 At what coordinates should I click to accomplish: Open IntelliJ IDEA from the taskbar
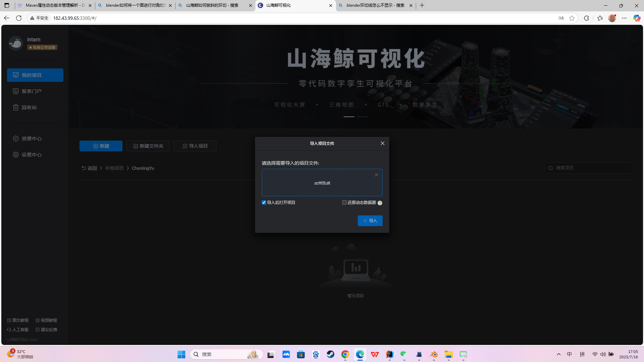[x=390, y=354]
